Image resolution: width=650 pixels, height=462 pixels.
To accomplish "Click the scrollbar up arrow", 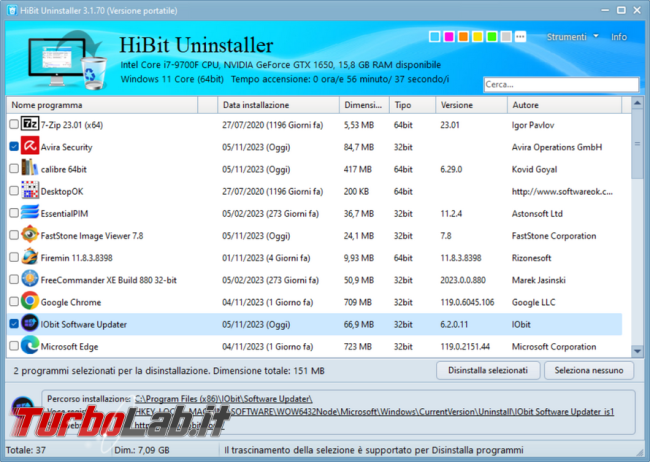I will click(x=637, y=103).
